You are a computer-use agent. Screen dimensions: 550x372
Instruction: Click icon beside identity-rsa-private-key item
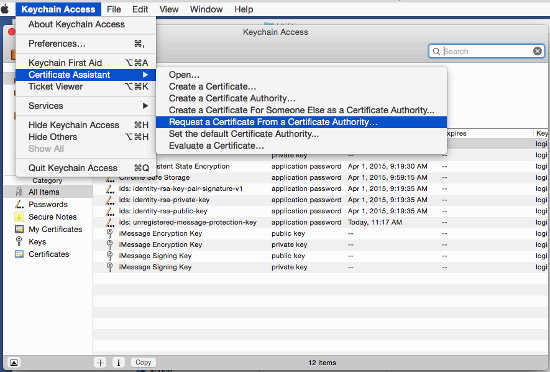(x=110, y=200)
